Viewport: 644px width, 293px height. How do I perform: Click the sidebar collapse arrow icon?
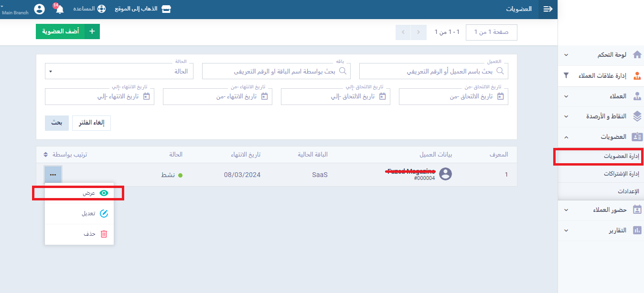548,9
